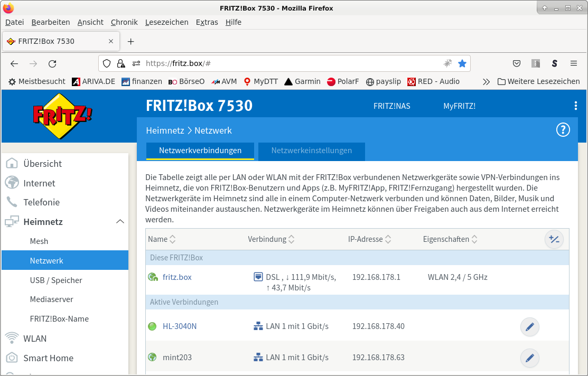Click the FRITZ! logo
The width and height of the screenshot is (588, 376).
(63, 116)
